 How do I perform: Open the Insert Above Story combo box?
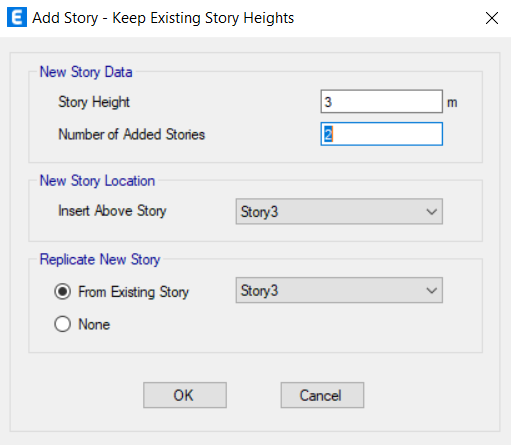click(339, 211)
